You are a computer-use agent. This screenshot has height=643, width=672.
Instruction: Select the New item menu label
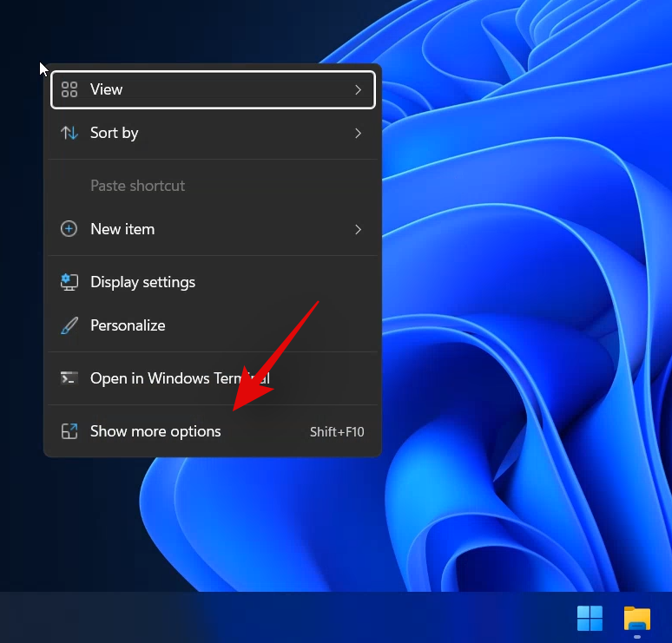(x=122, y=229)
